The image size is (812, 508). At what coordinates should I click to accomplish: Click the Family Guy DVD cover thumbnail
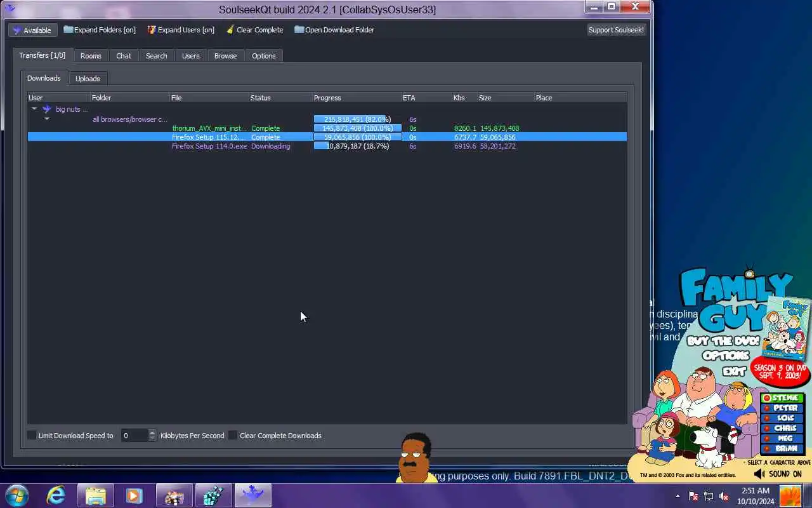[x=786, y=328]
